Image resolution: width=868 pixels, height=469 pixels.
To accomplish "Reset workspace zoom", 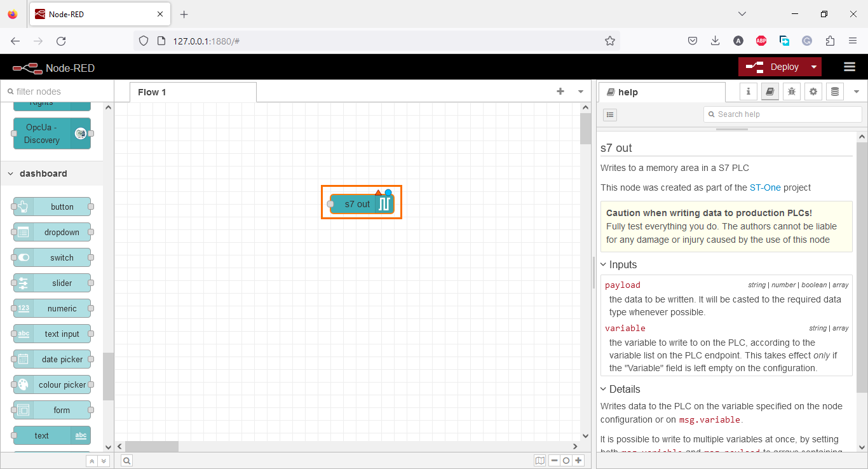I will (566, 461).
